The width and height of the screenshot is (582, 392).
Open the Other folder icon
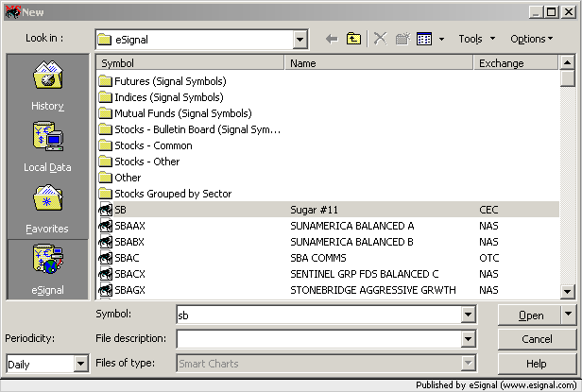[x=106, y=177]
